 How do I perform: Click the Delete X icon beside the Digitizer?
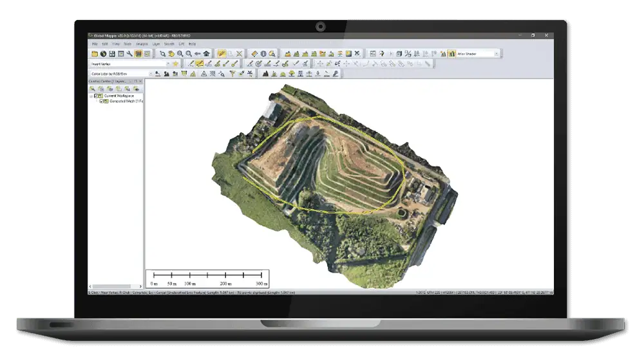click(239, 54)
